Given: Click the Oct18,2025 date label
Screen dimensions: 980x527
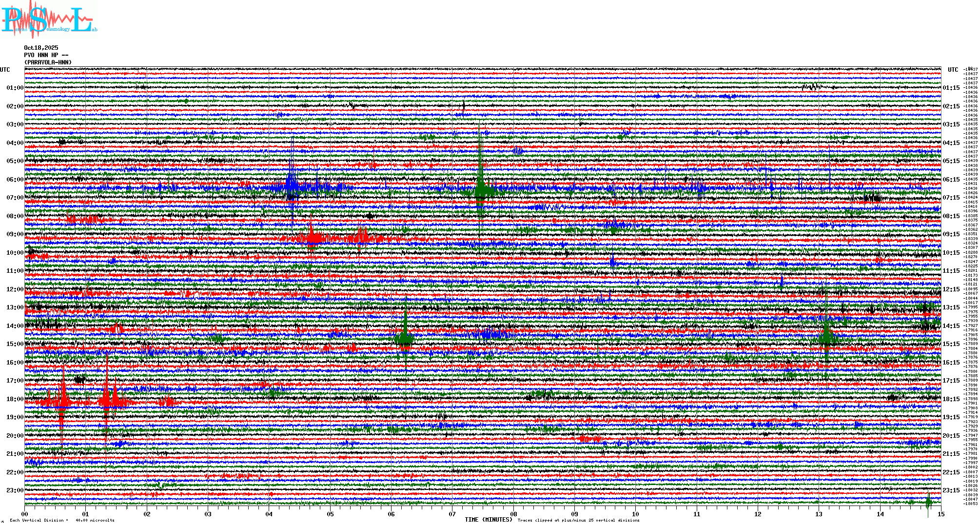Looking at the screenshot, I should 41,48.
